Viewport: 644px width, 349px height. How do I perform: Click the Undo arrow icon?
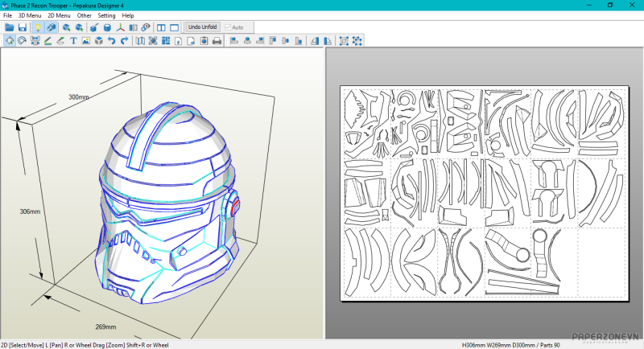click(112, 41)
